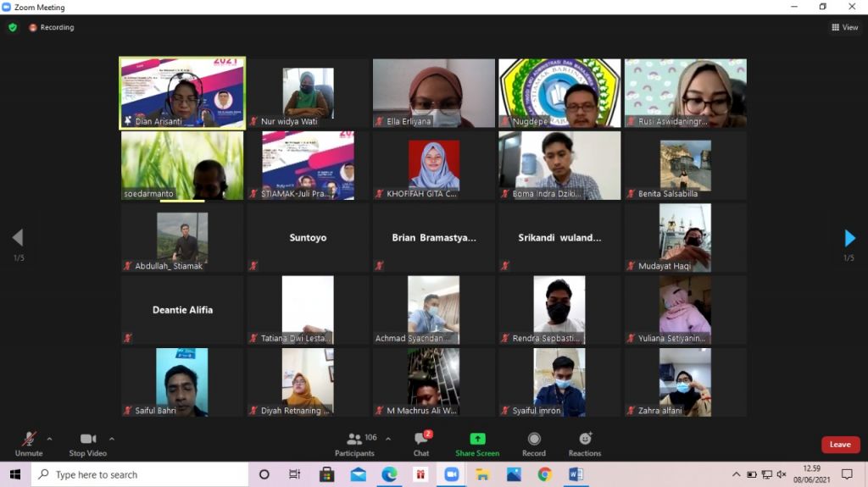Expand the arrow next to Participants count
Image resolution: width=868 pixels, height=487 pixels.
(388, 439)
